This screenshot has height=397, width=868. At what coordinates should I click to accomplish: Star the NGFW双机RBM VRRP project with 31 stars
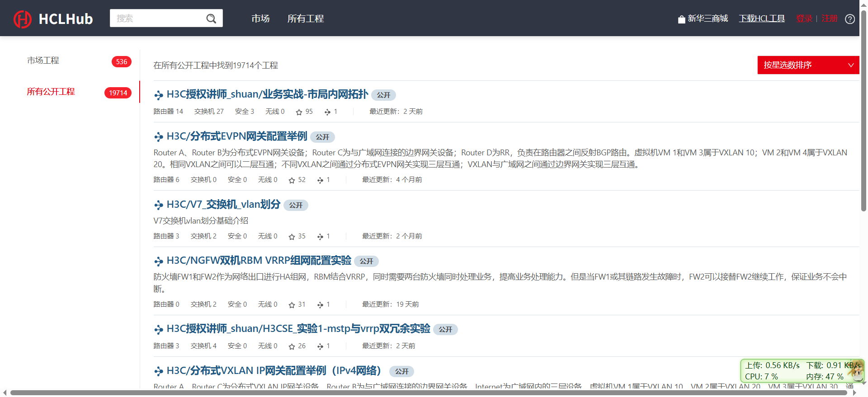[292, 305]
